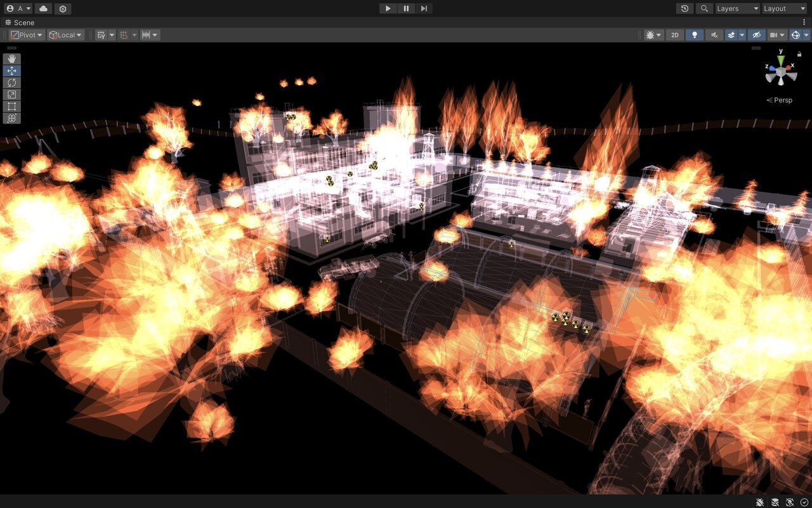The image size is (812, 508).
Task: Click the Play button
Action: point(388,9)
